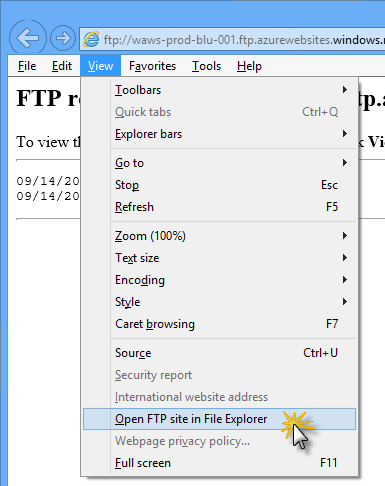Select Open FTP site in File Explorer

220,419
